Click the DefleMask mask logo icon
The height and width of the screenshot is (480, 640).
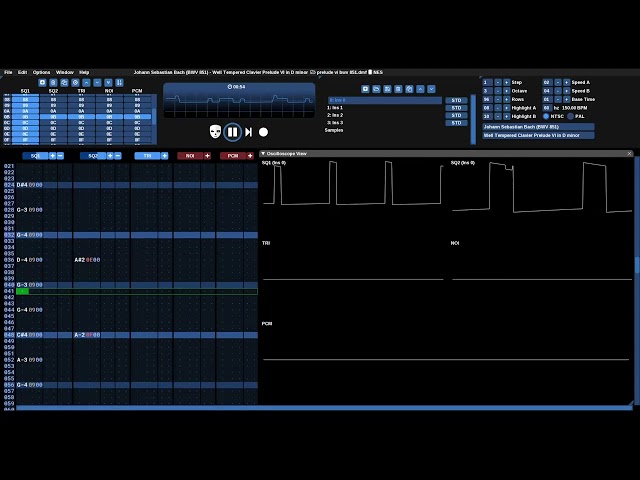(x=215, y=132)
